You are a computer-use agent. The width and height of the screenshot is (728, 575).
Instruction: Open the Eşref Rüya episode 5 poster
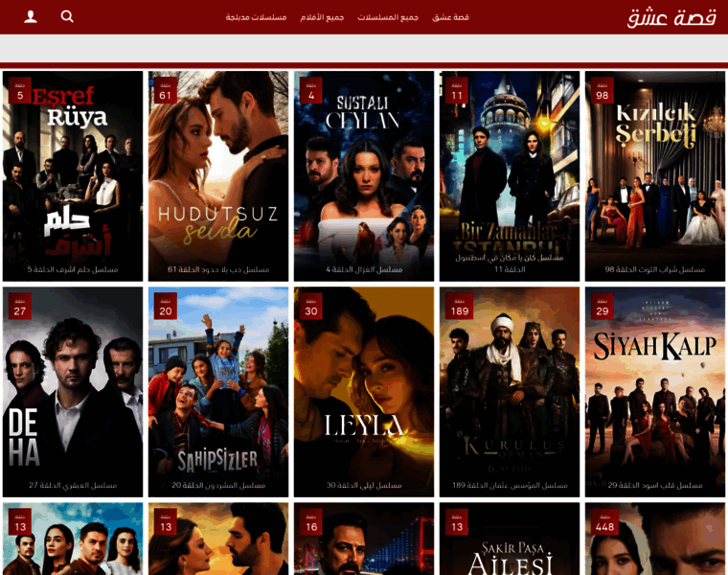point(73,176)
